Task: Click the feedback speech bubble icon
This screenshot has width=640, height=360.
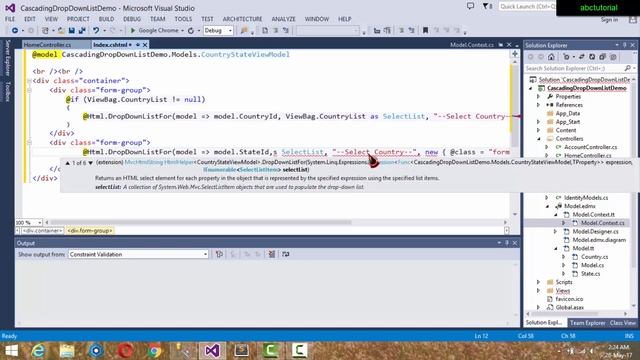Action: (470, 6)
